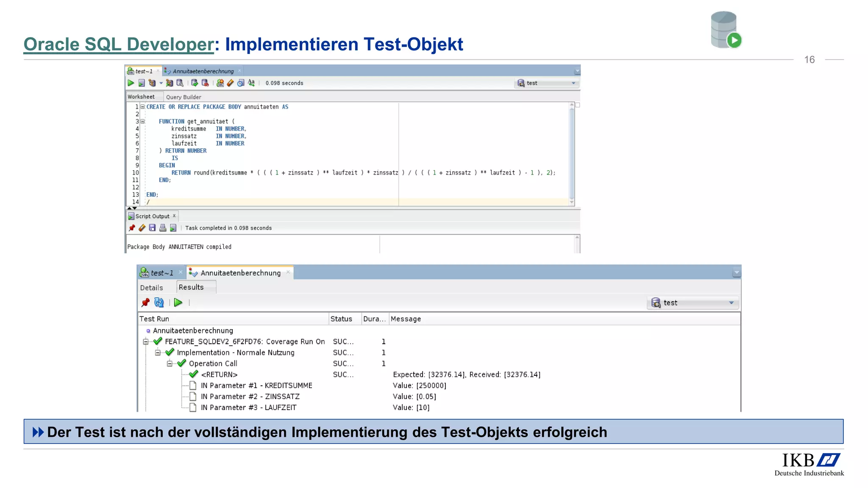Open the tab list arrow in lower window

click(736, 273)
